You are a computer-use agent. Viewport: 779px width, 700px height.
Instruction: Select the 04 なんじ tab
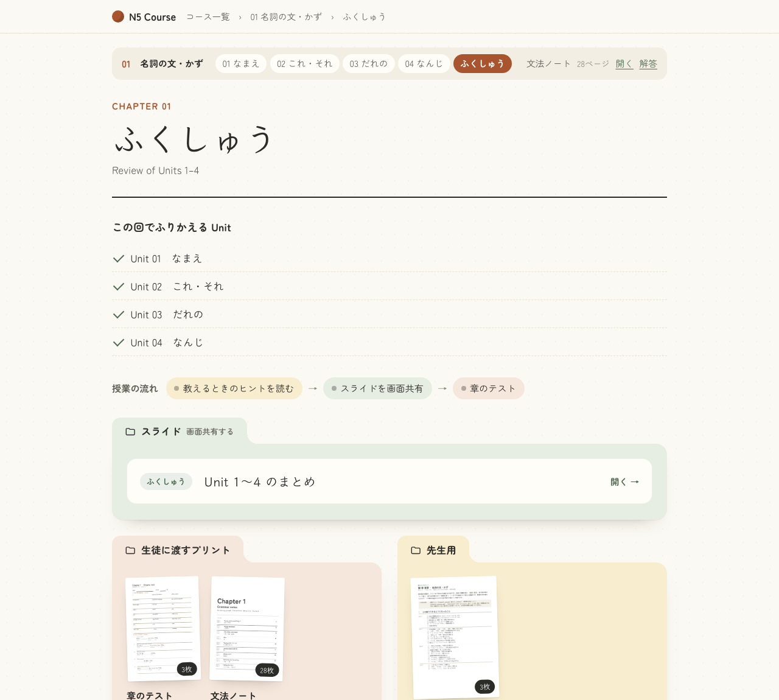point(424,64)
